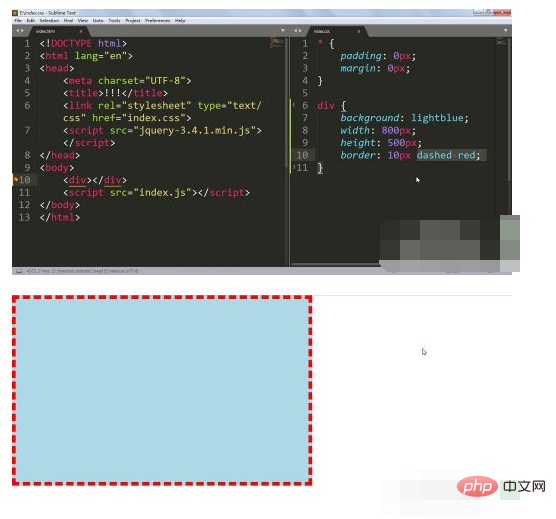Click previous-tab arrow in left pane
Image resolution: width=556 pixels, height=519 pixels.
[x=17, y=31]
